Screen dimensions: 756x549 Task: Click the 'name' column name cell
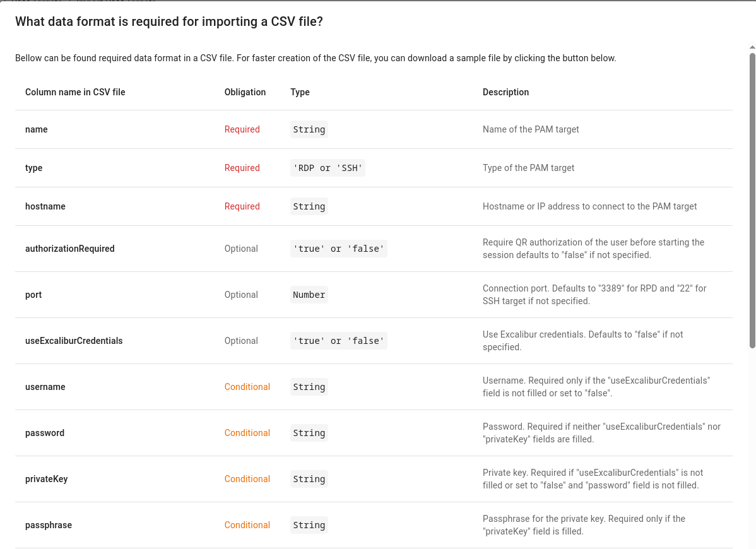(36, 129)
